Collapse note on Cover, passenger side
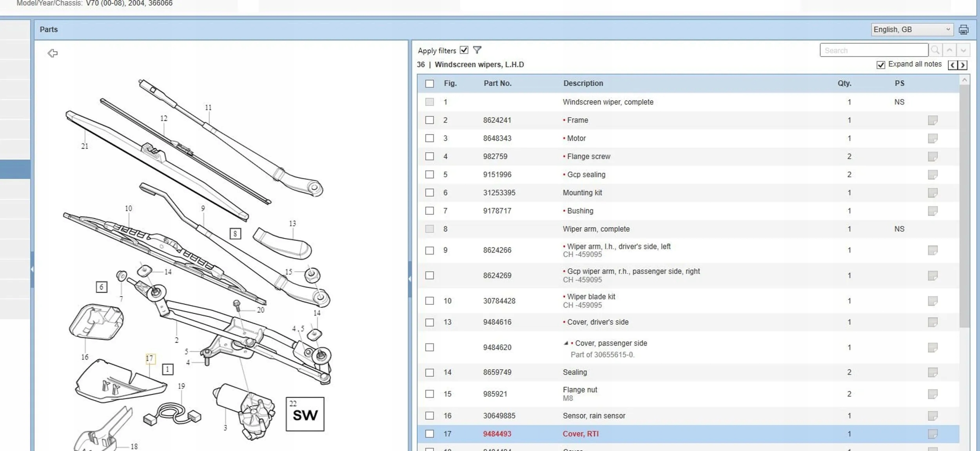This screenshot has width=980, height=451. click(566, 343)
